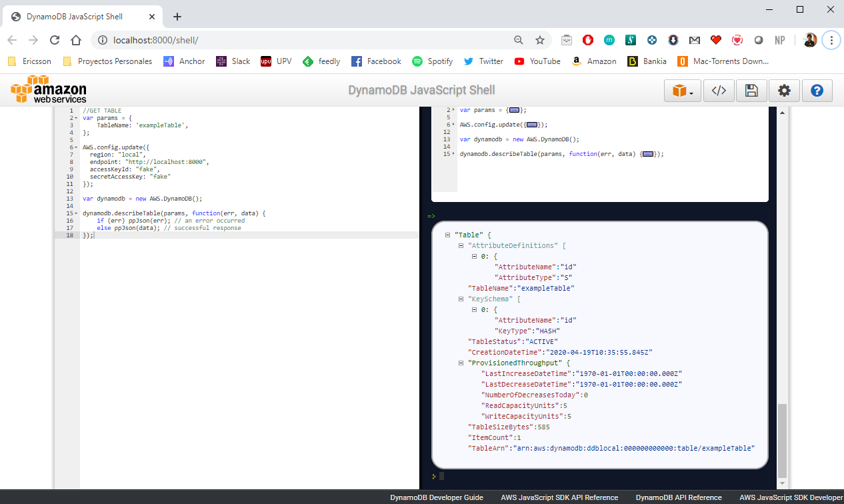Toggle the code fold arrow at editor line 2
This screenshot has height=504, width=844.
(x=77, y=118)
